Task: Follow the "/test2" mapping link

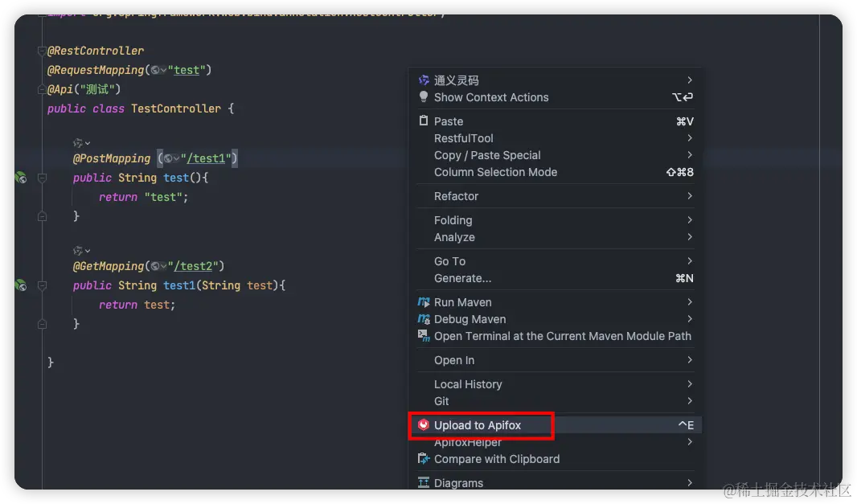Action: tap(195, 266)
